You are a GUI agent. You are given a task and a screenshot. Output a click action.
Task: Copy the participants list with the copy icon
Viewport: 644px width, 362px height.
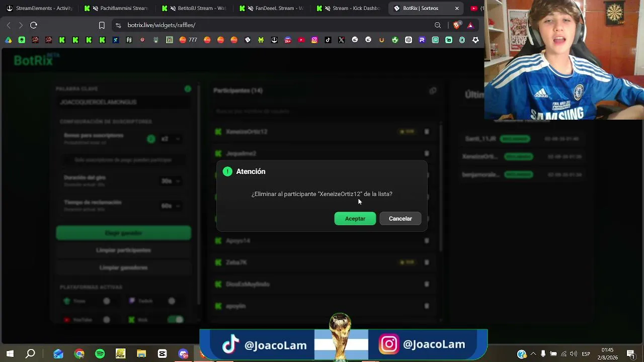pyautogui.click(x=433, y=90)
